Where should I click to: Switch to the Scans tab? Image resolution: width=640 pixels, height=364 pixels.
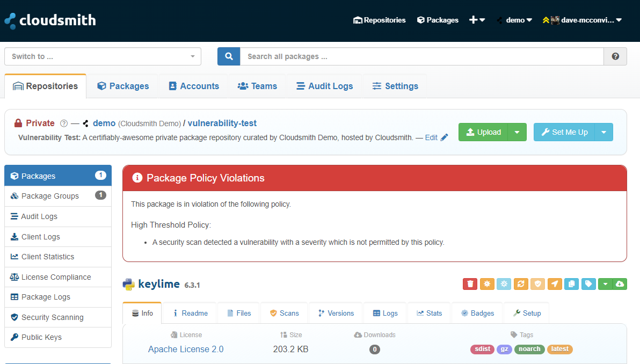coord(285,313)
